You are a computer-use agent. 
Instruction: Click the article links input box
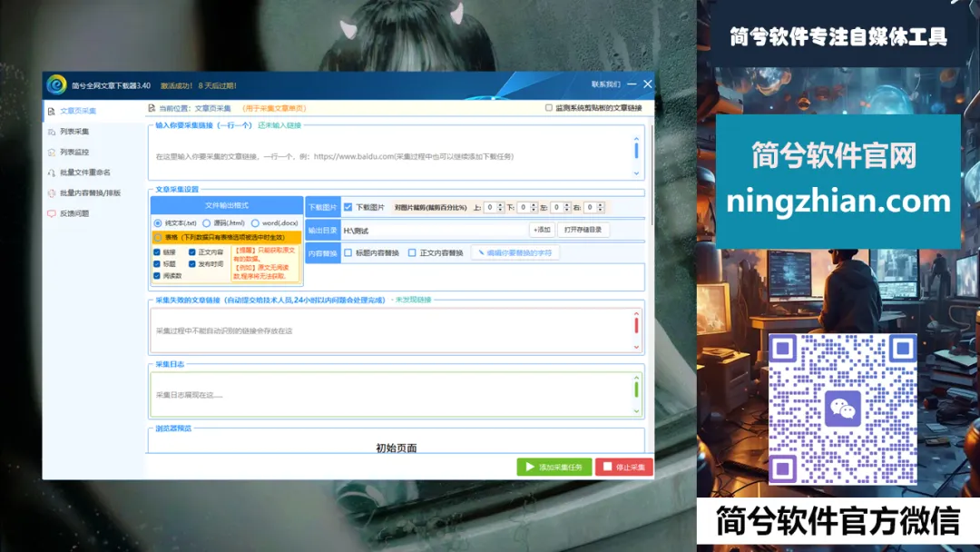click(391, 156)
